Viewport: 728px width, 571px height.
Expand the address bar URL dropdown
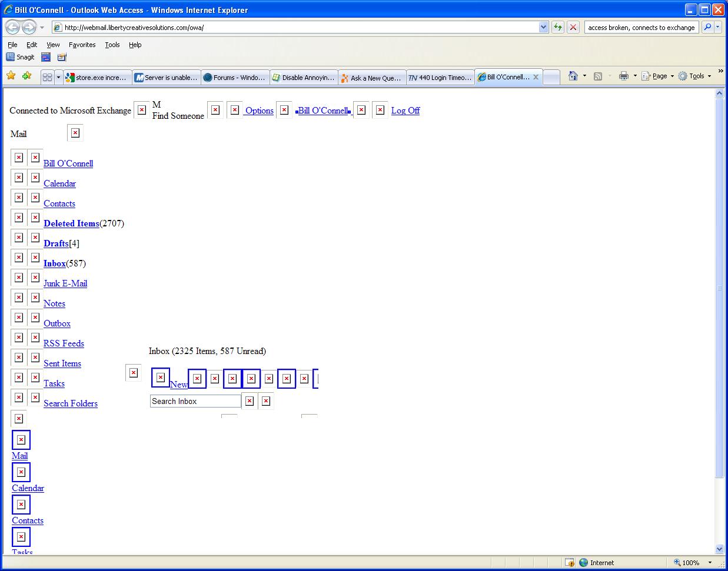(543, 27)
